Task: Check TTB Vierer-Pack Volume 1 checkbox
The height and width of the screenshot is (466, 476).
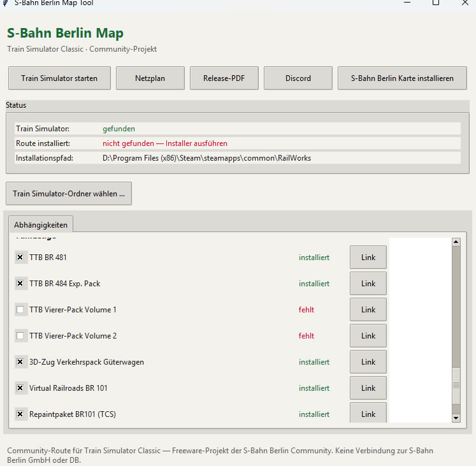Action: 20,310
